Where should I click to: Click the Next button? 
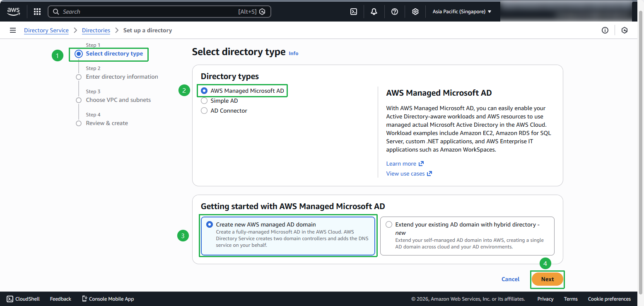click(x=547, y=279)
